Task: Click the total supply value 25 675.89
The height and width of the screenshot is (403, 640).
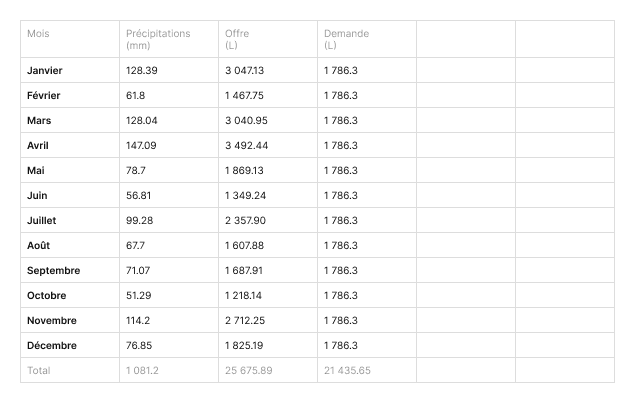Action: pos(249,371)
